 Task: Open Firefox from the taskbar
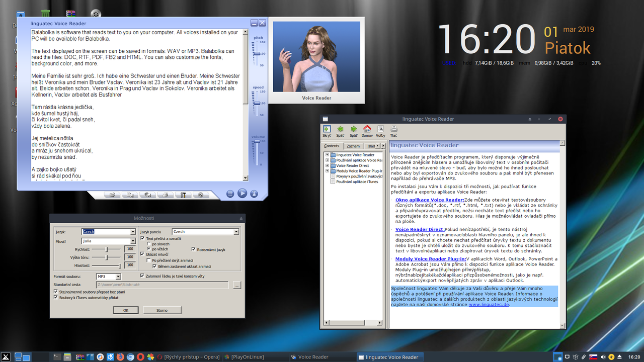point(120,357)
